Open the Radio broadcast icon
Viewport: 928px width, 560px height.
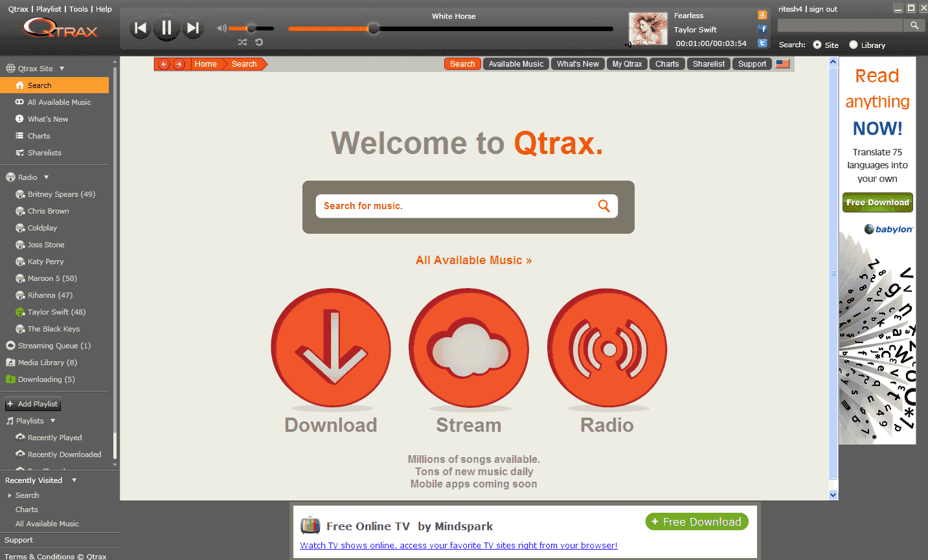click(x=606, y=348)
